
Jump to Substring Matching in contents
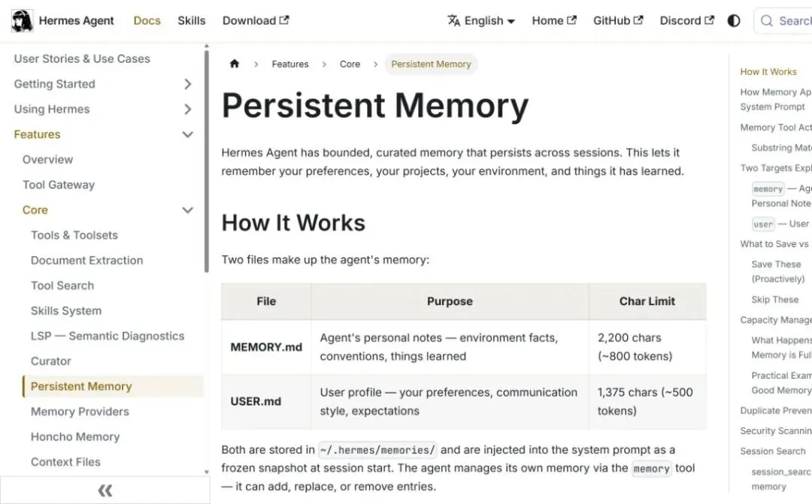point(781,148)
